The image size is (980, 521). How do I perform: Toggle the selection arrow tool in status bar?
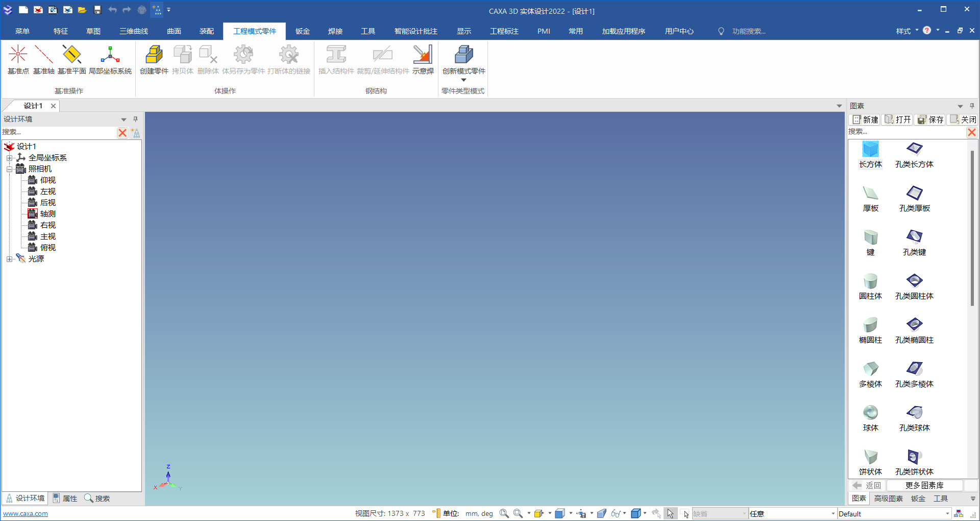tap(670, 513)
